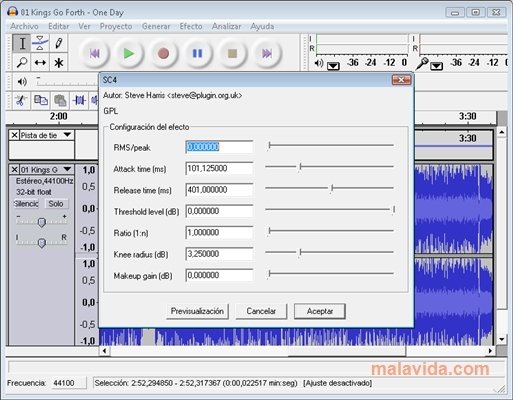Skip to end of track
This screenshot has width=513, height=400.
pos(267,53)
